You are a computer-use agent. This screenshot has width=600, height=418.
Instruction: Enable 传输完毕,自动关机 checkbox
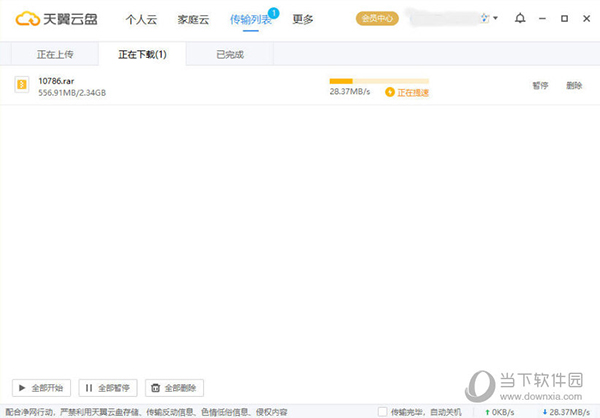click(x=382, y=412)
